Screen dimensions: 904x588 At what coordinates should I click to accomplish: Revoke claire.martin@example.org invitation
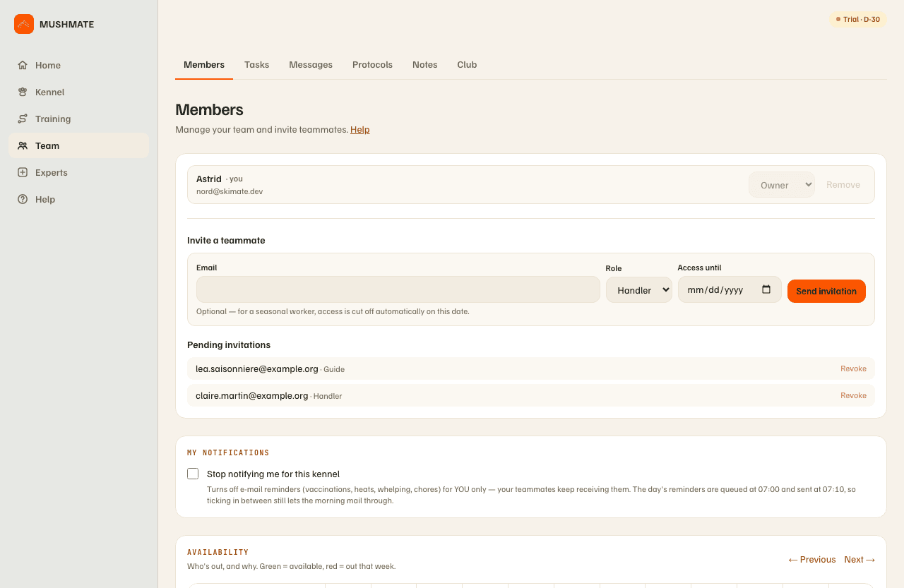853,395
